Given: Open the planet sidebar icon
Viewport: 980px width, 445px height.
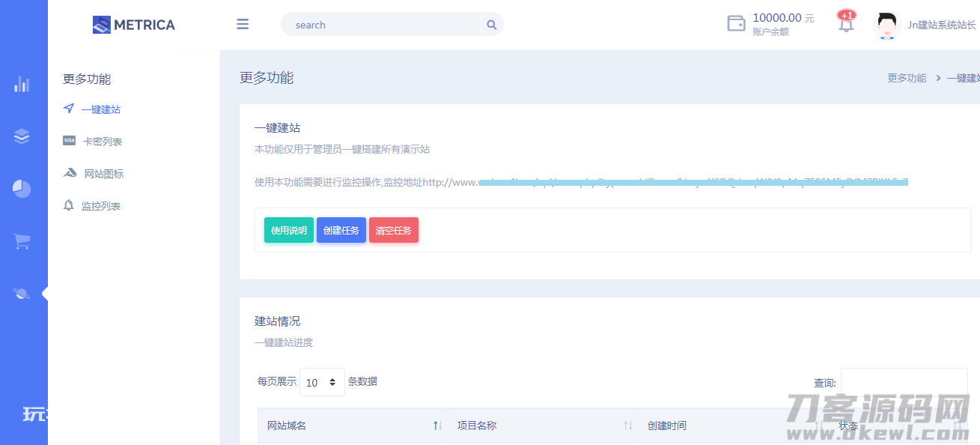Looking at the screenshot, I should coord(22,293).
